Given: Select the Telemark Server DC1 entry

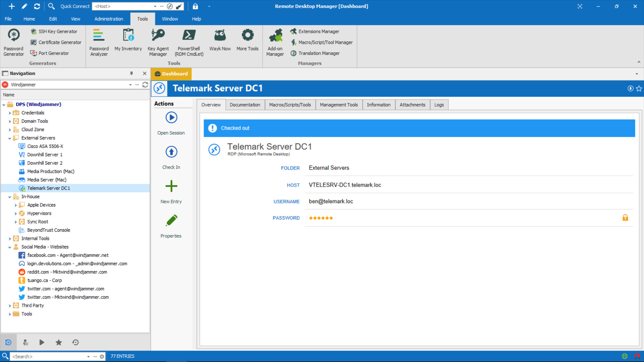Looking at the screenshot, I should [x=49, y=188].
